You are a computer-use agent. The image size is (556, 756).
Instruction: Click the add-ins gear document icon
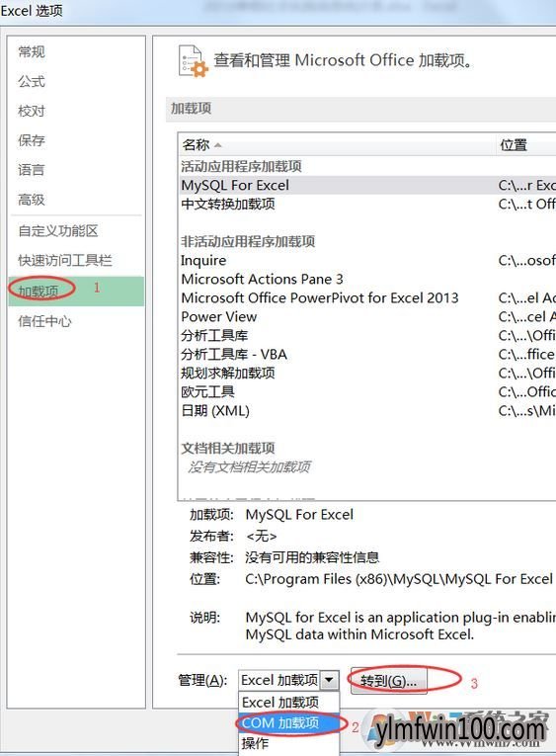(194, 61)
